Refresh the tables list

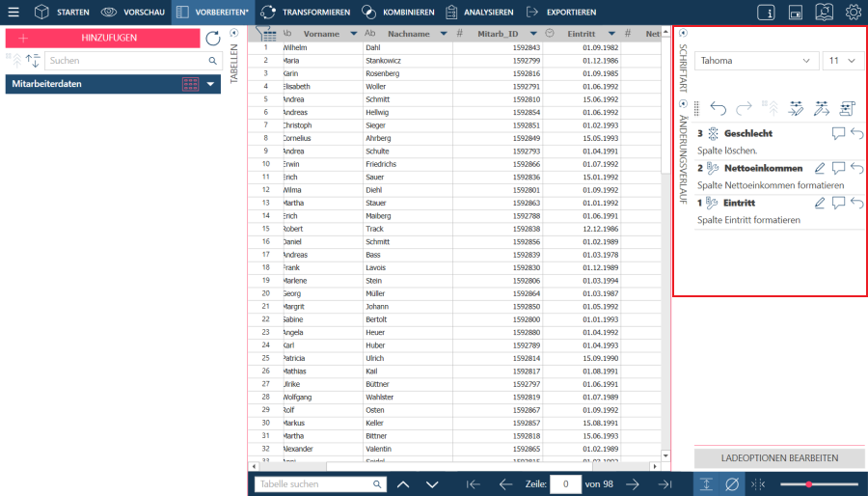point(213,39)
